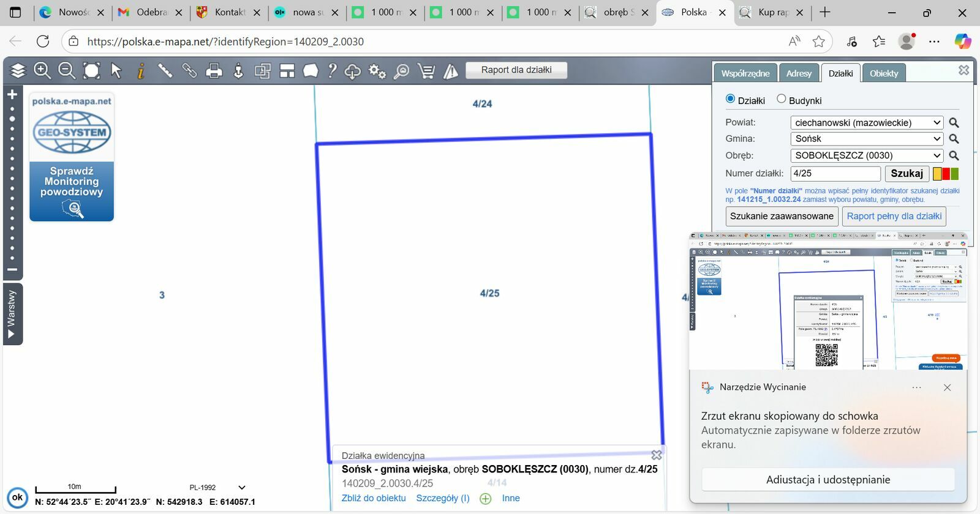Open the layers stack icon in map toolbar
The height and width of the screenshot is (514, 980).
(18, 70)
